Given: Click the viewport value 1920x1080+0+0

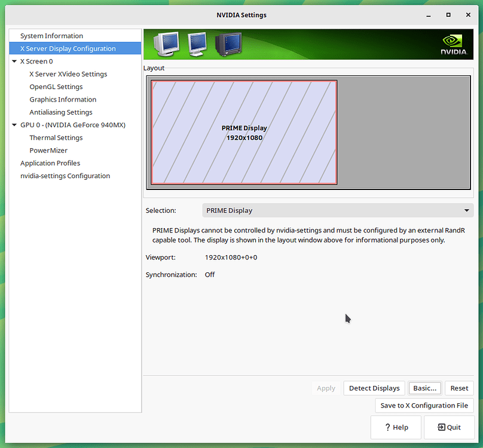Looking at the screenshot, I should tap(231, 257).
